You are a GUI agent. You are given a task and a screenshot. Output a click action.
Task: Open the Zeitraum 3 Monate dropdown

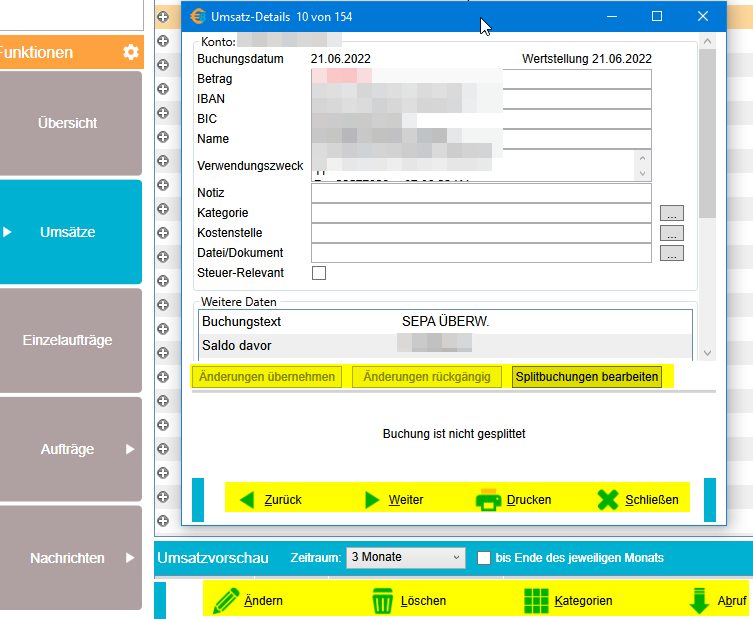click(406, 558)
